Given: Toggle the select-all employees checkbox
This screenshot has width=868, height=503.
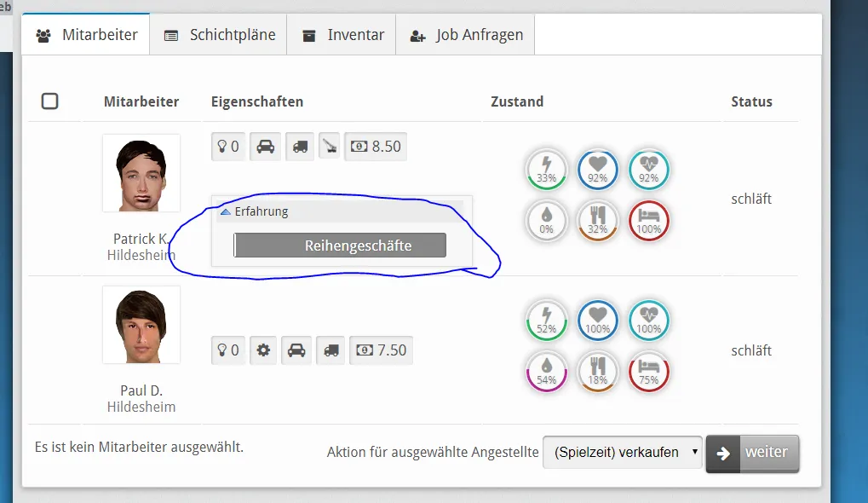Looking at the screenshot, I should pos(50,101).
